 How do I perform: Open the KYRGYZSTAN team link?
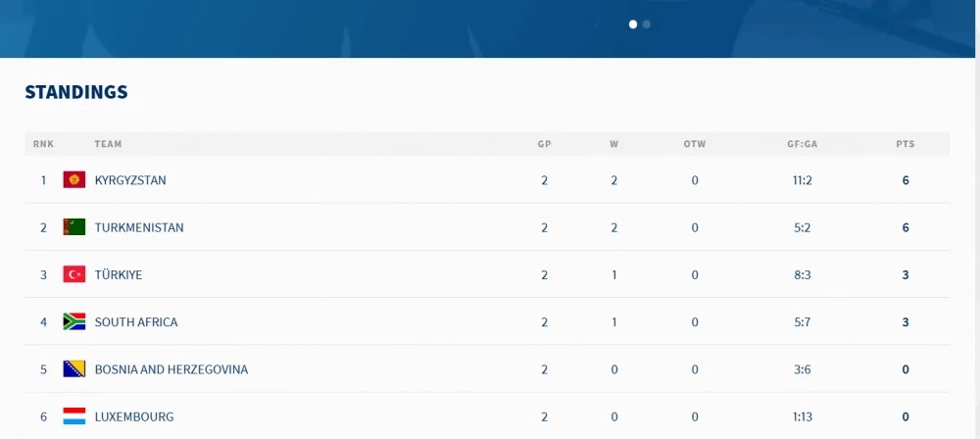130,180
